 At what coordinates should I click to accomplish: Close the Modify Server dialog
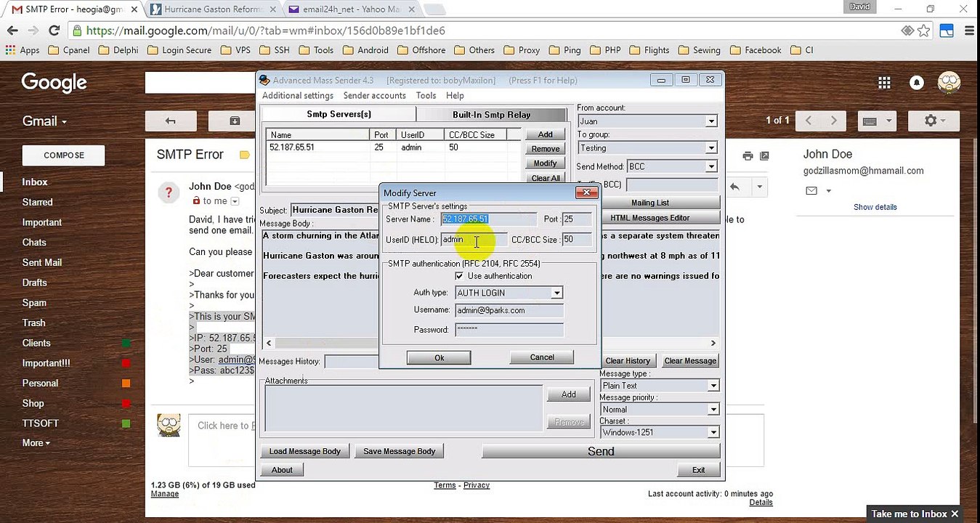pyautogui.click(x=587, y=192)
